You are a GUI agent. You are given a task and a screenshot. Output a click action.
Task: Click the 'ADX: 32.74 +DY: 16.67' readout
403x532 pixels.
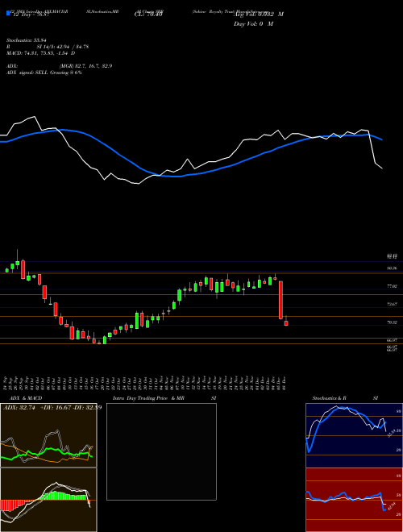pos(37,408)
